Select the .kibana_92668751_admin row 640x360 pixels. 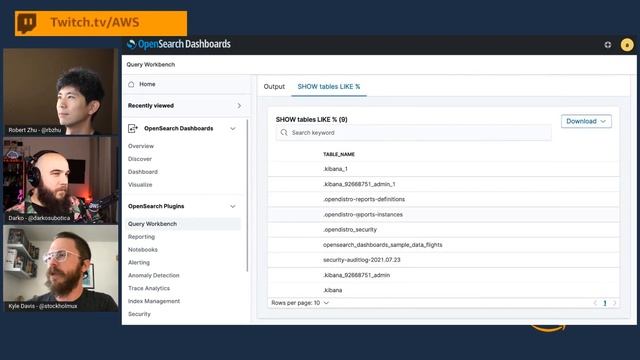(444, 275)
